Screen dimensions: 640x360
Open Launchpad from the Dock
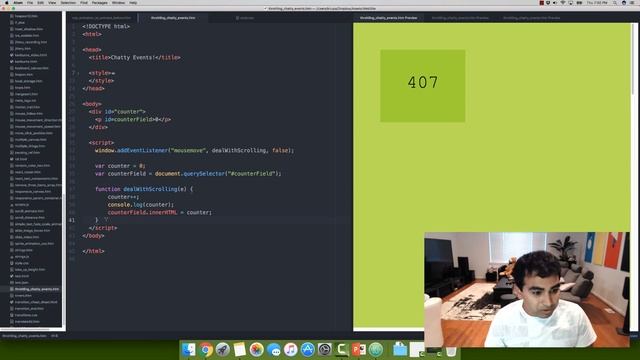point(222,349)
